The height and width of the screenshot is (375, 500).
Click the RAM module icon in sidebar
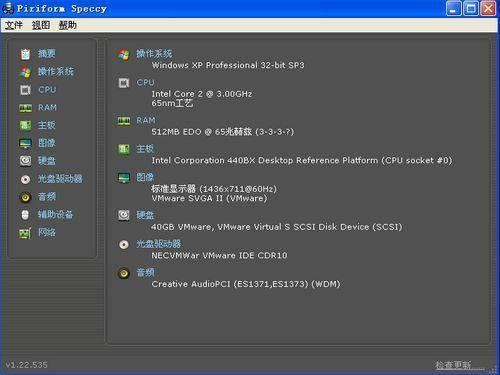[x=25, y=108]
